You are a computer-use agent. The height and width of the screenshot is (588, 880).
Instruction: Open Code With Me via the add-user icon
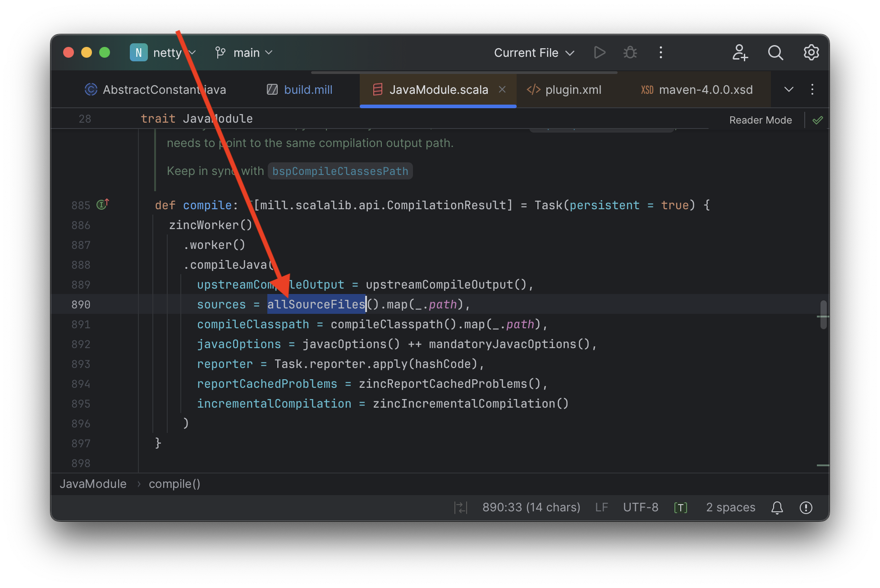tap(739, 53)
